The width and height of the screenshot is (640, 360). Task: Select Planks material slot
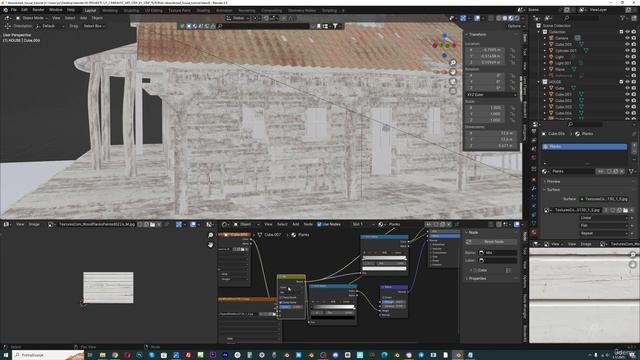pyautogui.click(x=584, y=147)
